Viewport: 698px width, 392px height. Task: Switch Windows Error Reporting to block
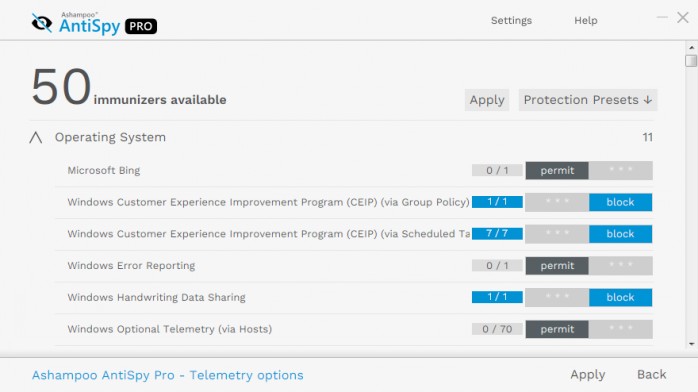(x=621, y=266)
